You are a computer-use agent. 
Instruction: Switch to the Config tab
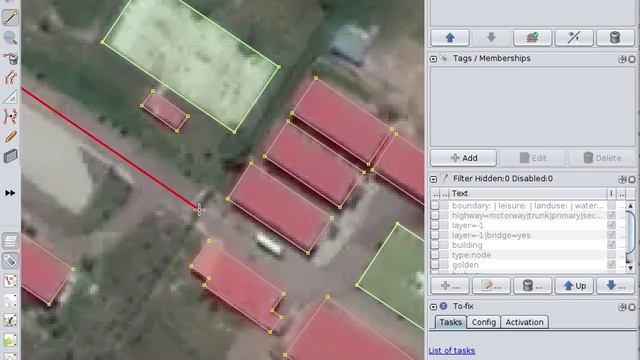coord(484,322)
